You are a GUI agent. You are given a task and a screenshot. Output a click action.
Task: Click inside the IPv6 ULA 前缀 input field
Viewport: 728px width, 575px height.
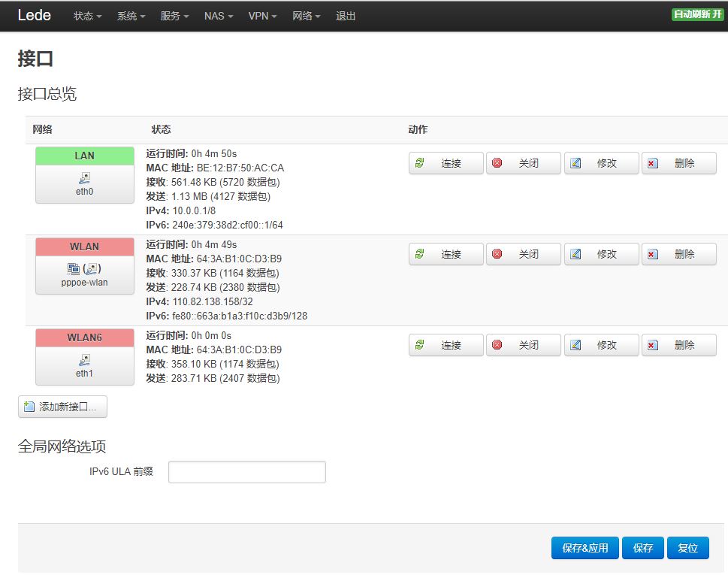tap(246, 472)
